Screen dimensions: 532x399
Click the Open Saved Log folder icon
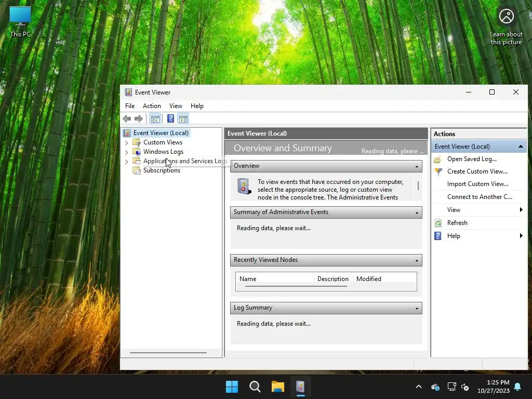[x=437, y=159]
